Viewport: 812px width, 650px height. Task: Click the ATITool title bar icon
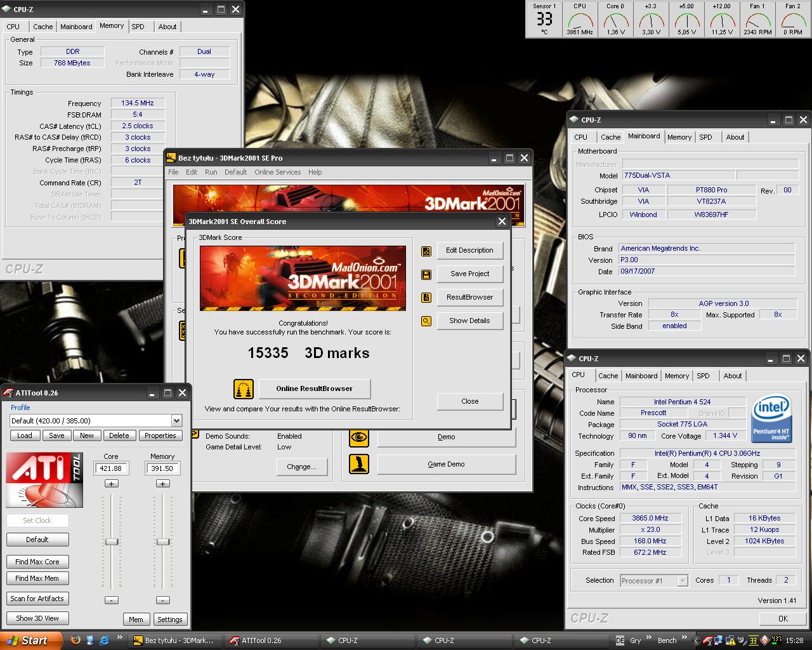click(8, 393)
